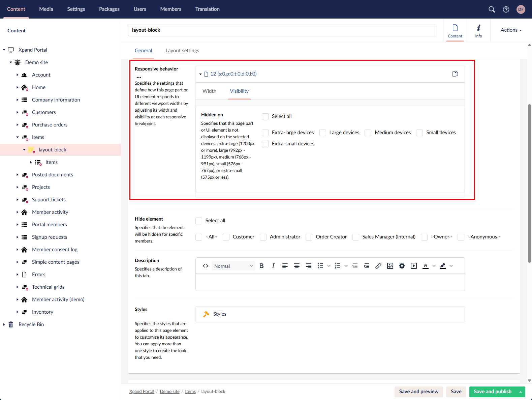Check the Extra-large devices checkbox
The width and height of the screenshot is (532, 400).
point(265,133)
